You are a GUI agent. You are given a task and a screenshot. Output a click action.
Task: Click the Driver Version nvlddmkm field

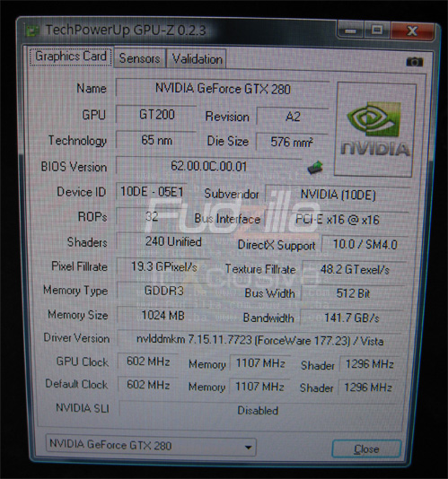tap(259, 340)
